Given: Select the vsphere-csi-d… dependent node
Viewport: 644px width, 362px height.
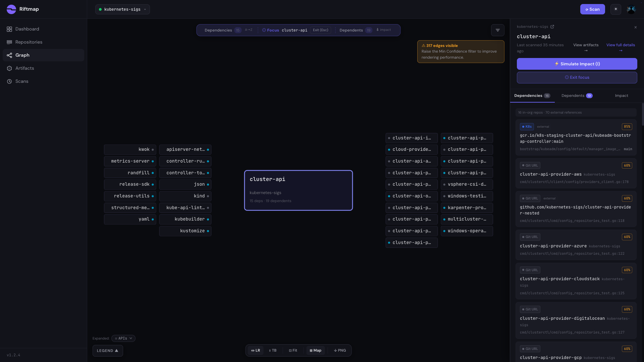Looking at the screenshot, I should pyautogui.click(x=467, y=184).
